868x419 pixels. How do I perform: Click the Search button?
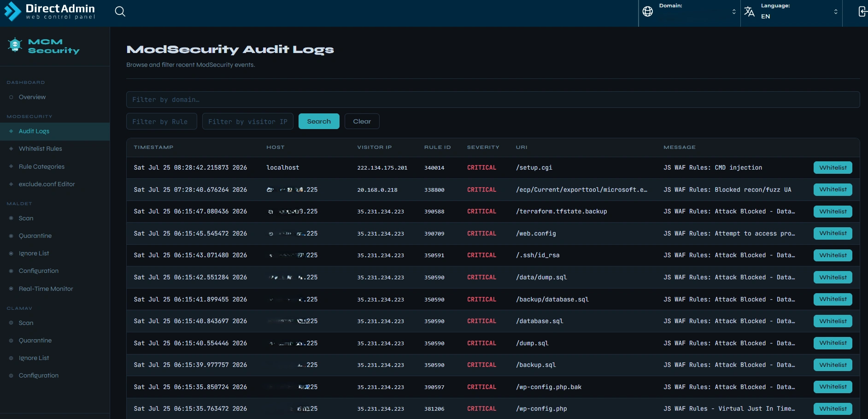319,121
